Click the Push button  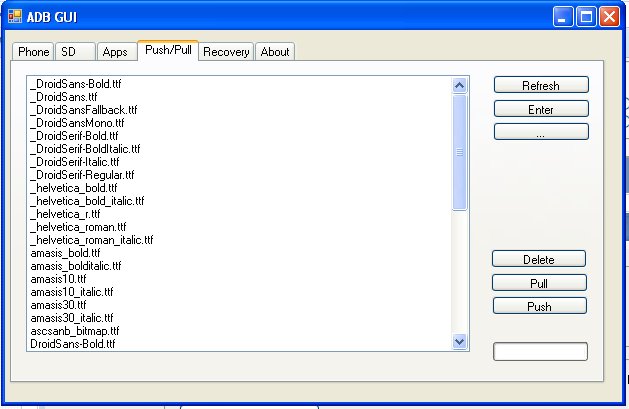point(540,306)
